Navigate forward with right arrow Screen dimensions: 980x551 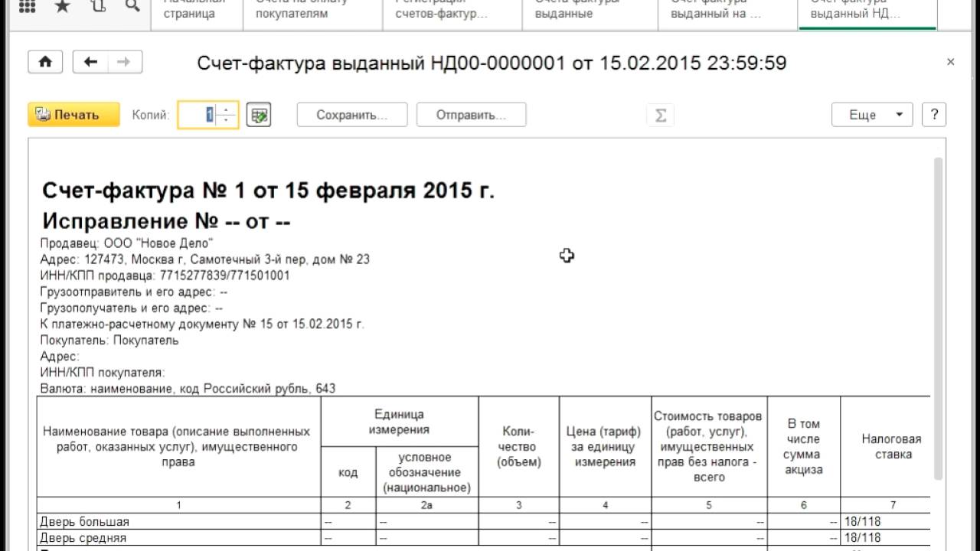125,63
